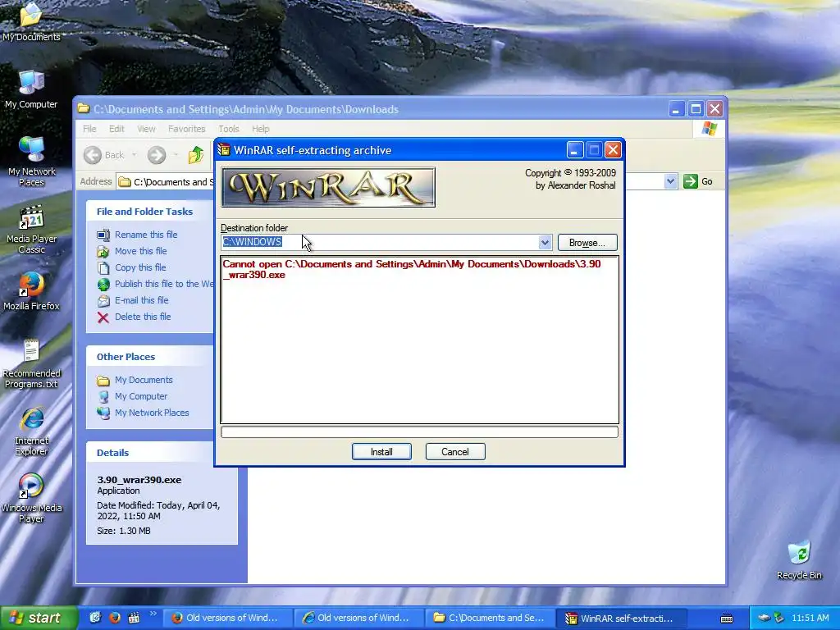Open the My Documents desktop icon
The width and height of the screenshot is (840, 630).
tap(31, 21)
